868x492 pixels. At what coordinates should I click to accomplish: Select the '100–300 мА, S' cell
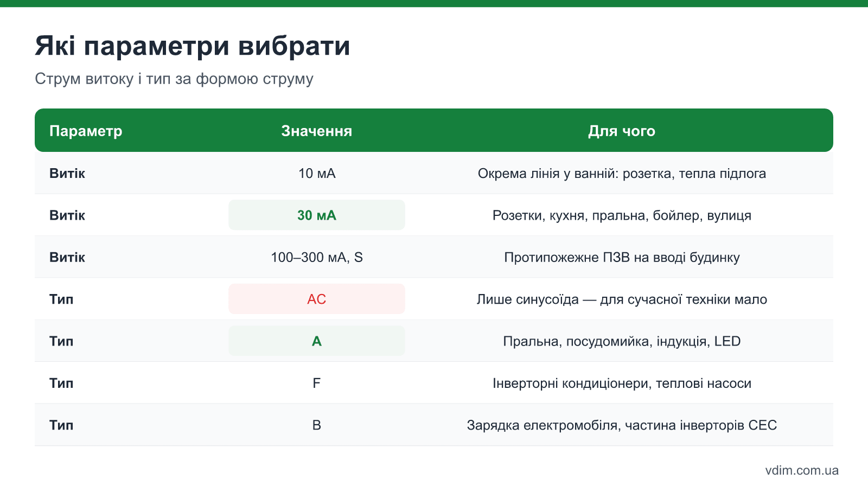click(317, 257)
